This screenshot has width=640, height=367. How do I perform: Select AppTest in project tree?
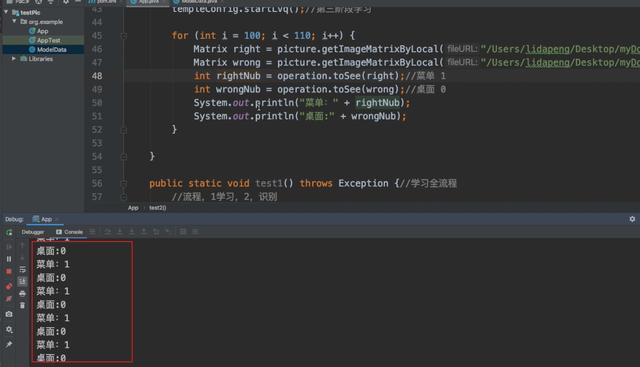click(x=45, y=40)
